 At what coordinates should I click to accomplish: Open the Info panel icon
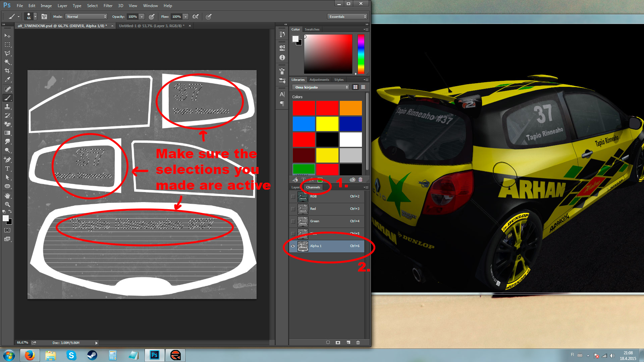(282, 58)
